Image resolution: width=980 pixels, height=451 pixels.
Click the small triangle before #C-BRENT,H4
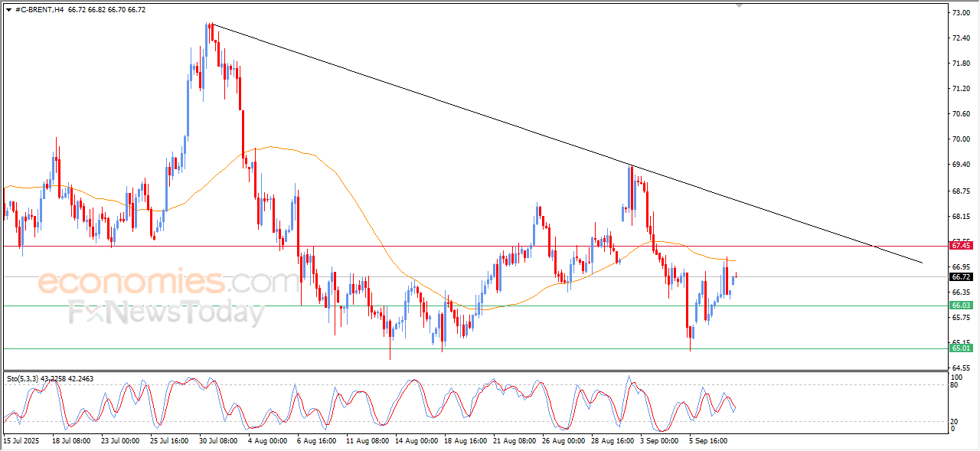tap(8, 10)
